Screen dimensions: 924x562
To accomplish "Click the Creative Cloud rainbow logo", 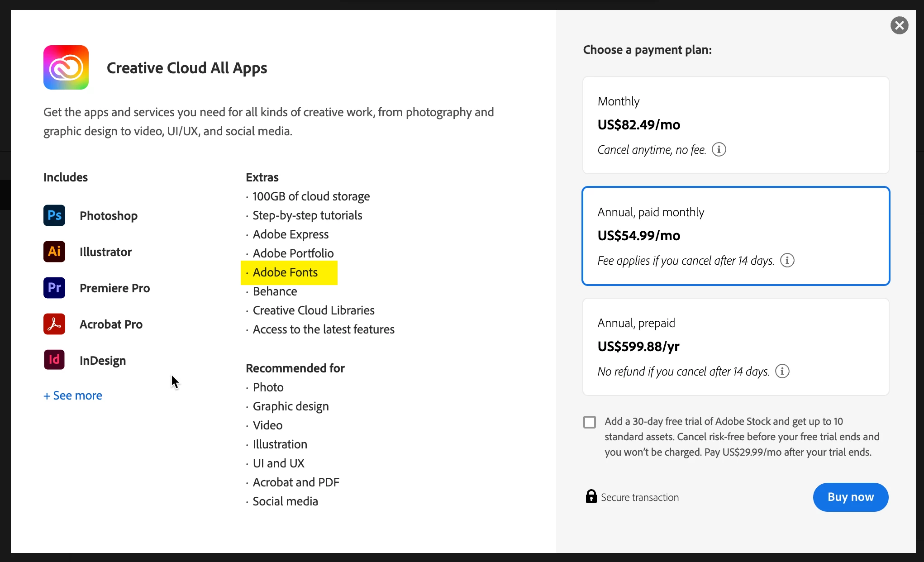I will coord(66,67).
